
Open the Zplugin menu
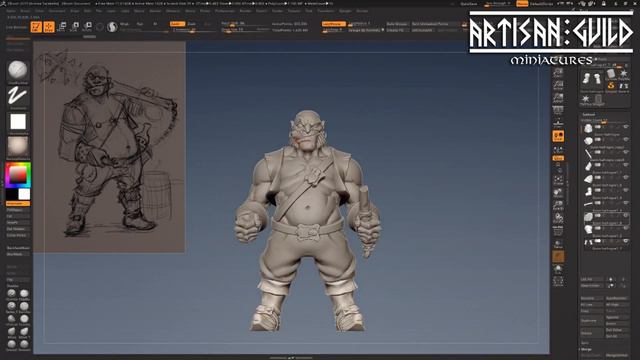pos(345,11)
